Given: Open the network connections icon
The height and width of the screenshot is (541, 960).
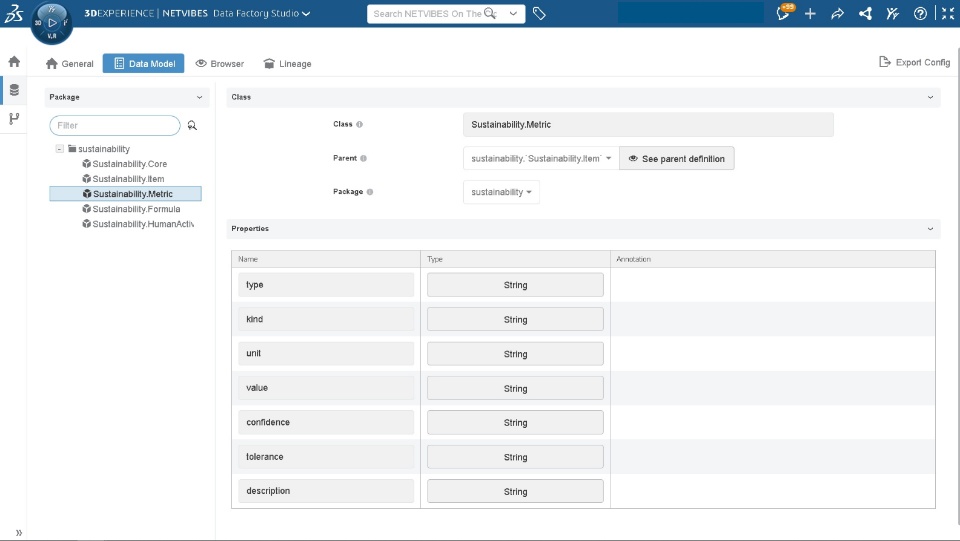Looking at the screenshot, I should click(865, 13).
